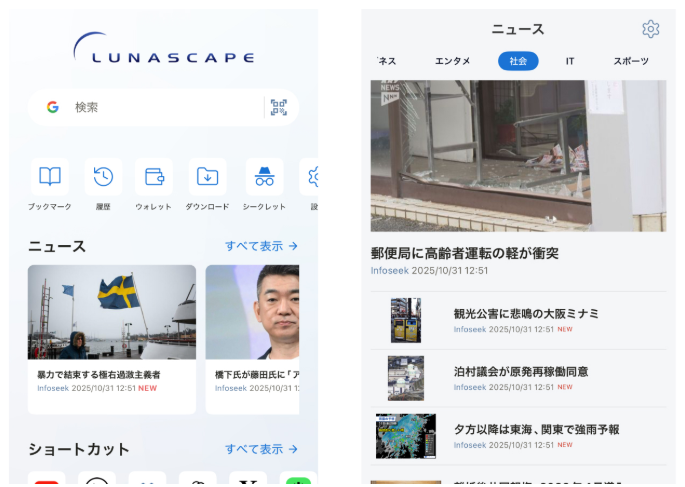
Task: Select the エンタメ news tab
Action: point(452,61)
